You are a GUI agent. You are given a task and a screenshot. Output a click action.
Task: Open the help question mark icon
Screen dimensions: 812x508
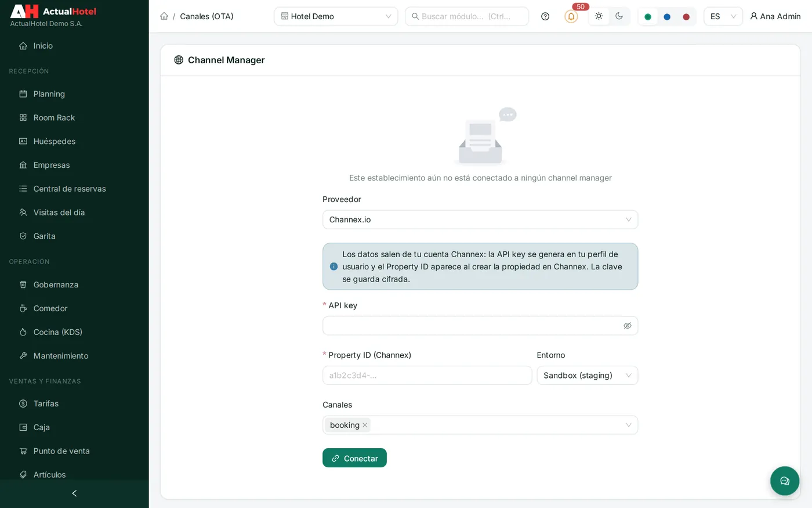[545, 16]
